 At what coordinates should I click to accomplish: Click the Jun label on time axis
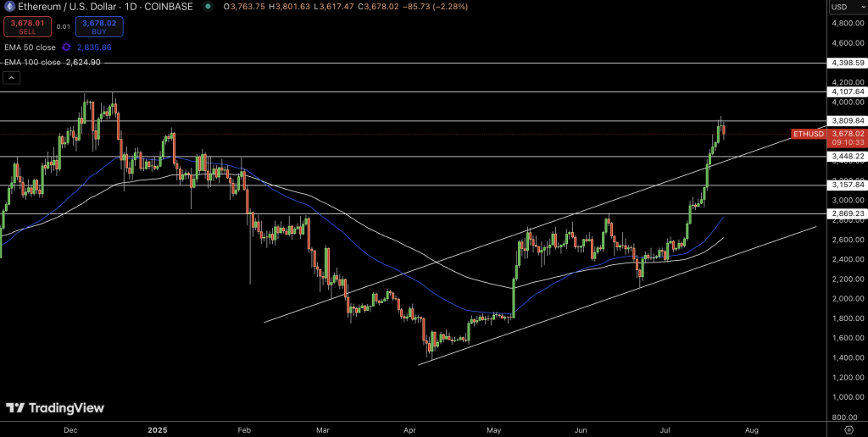pyautogui.click(x=580, y=430)
